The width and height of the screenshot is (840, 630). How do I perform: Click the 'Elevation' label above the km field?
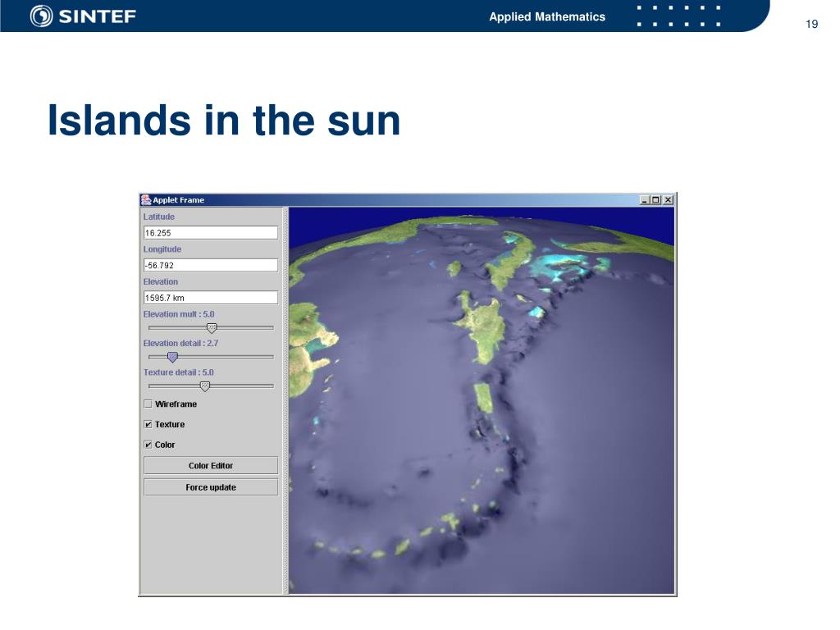pos(161,282)
